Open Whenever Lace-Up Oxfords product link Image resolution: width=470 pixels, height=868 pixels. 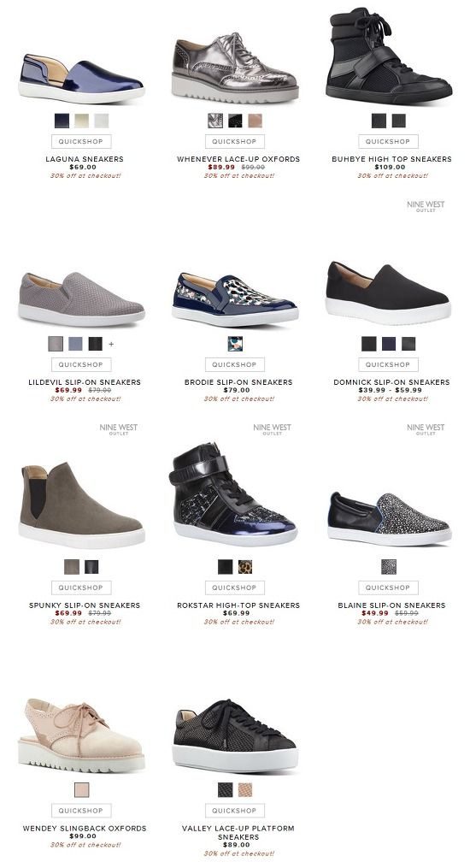tap(238, 159)
